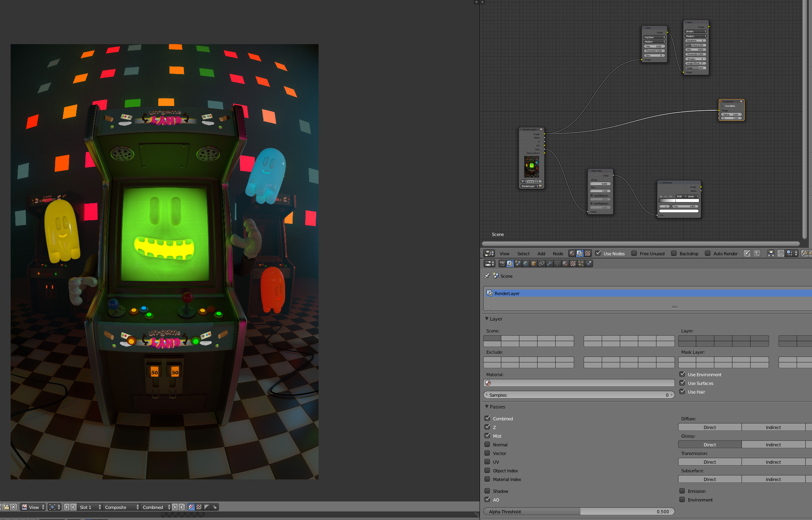
Task: Enable the Backdrop checkbox
Action: [x=674, y=253]
